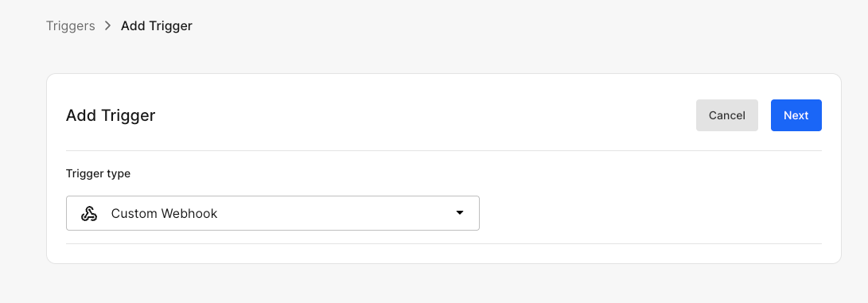Screen dimensions: 868x303
Task: Click the Trigger type field label
Action: [98, 173]
